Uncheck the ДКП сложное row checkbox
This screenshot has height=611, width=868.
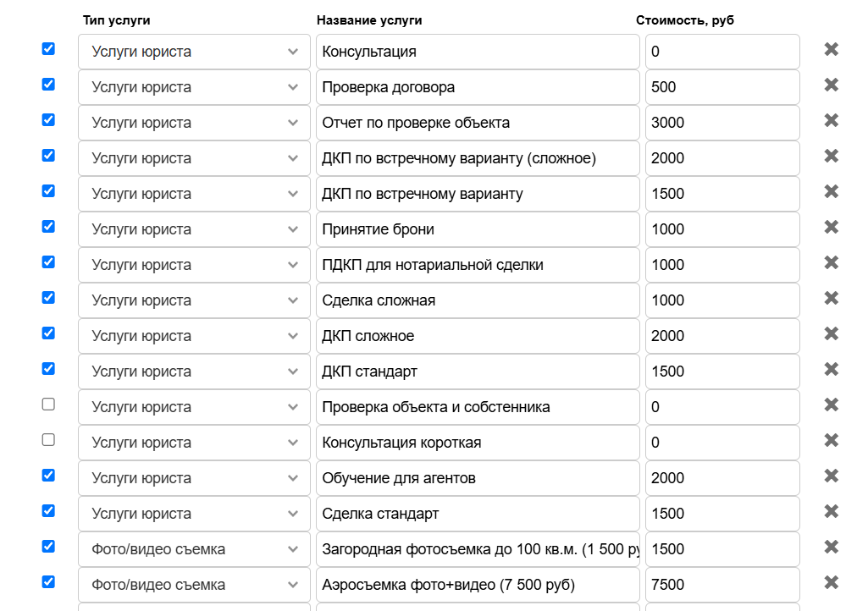tap(48, 333)
